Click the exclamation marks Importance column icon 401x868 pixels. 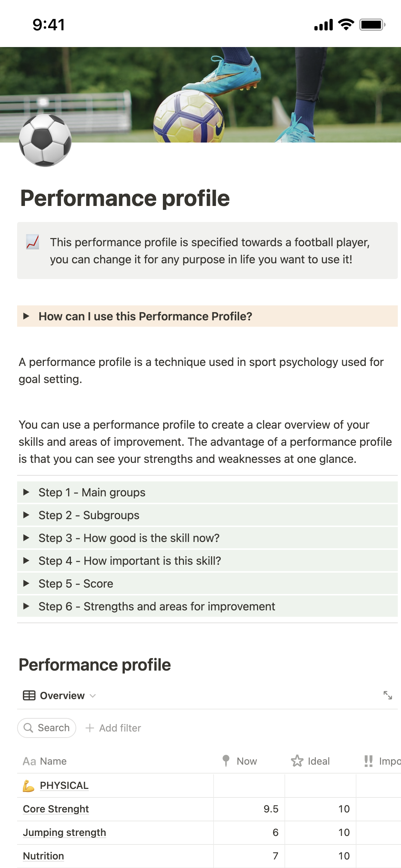click(368, 761)
